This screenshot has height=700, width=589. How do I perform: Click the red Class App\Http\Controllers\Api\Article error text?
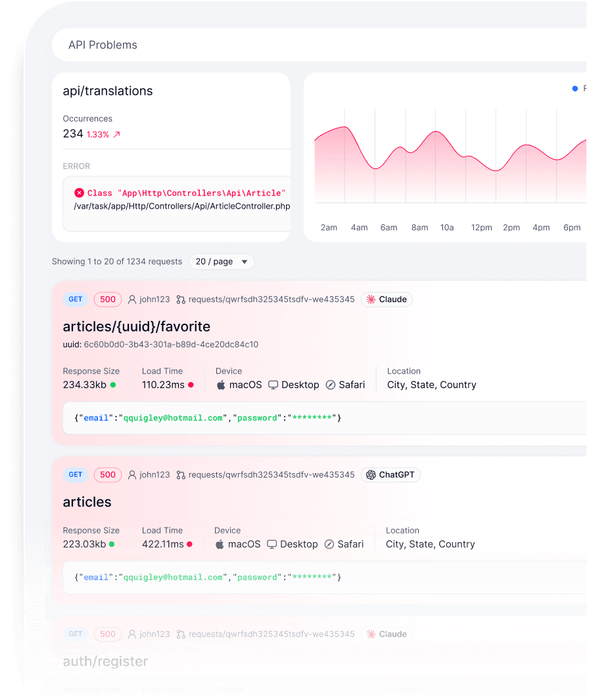point(187,193)
